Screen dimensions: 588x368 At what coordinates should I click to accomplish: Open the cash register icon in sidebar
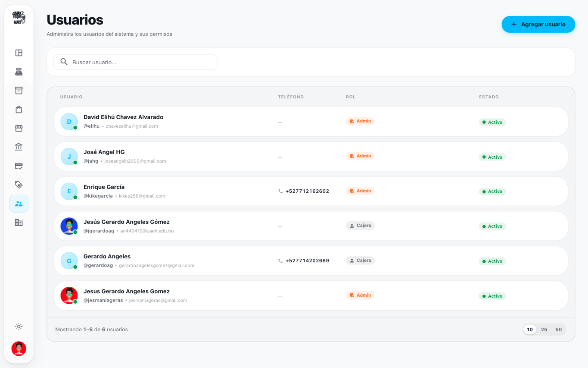(x=19, y=72)
